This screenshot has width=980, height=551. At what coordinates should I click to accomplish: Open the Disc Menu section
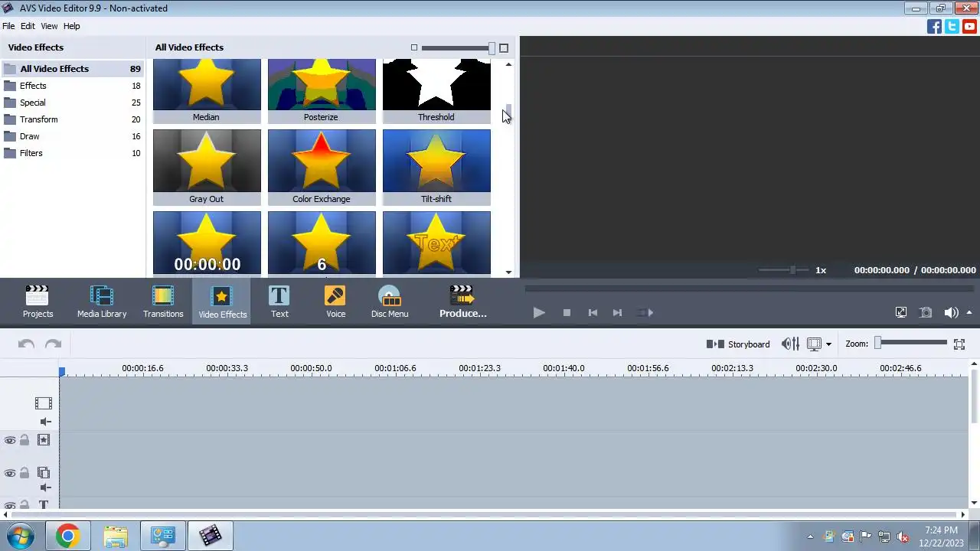390,302
